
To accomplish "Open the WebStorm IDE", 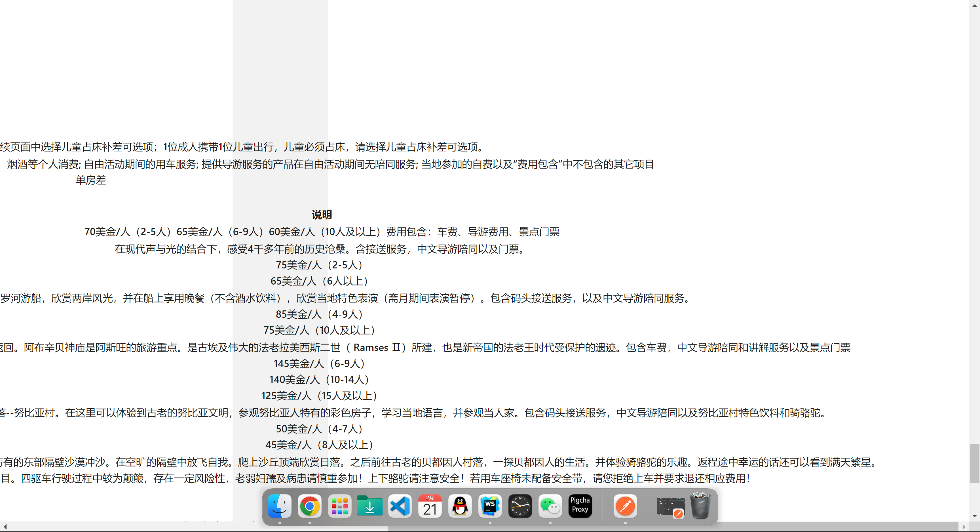I will (490, 506).
